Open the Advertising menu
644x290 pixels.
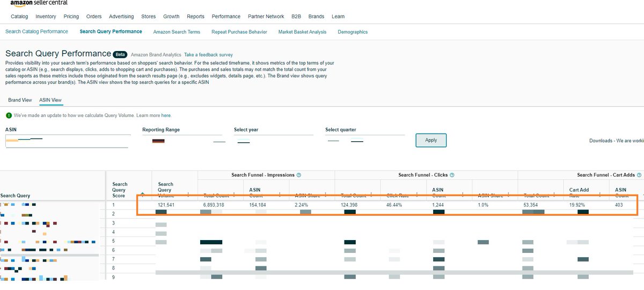tap(121, 17)
